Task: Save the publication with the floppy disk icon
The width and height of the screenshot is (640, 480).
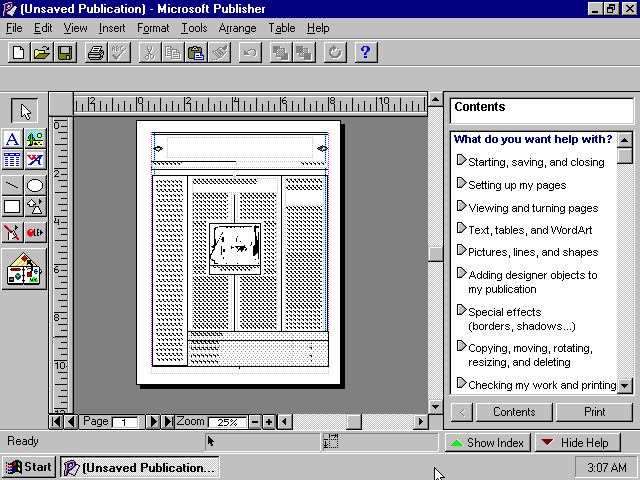Action: pos(65,53)
